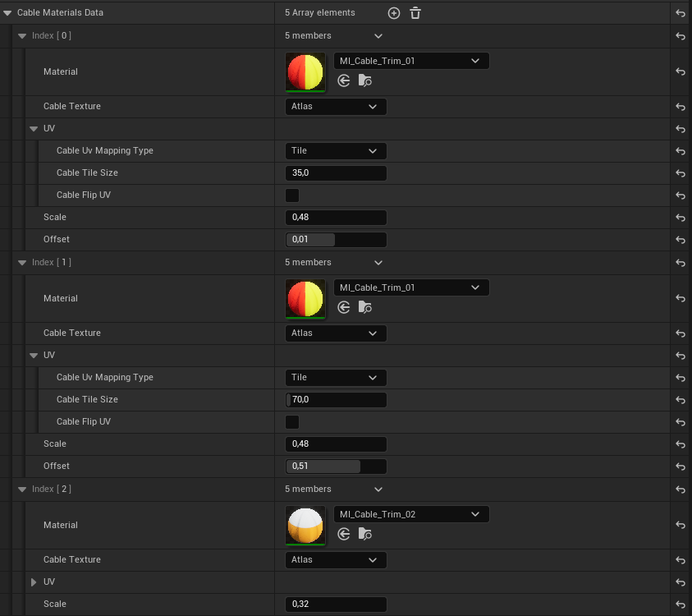This screenshot has height=616, width=692.
Task: Reset Index 0 Cable Tile Size to default
Action: (x=680, y=173)
